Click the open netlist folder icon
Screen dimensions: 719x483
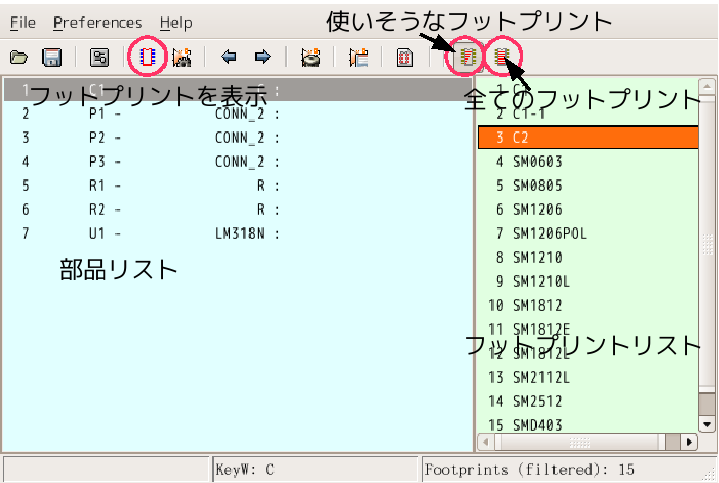19,58
